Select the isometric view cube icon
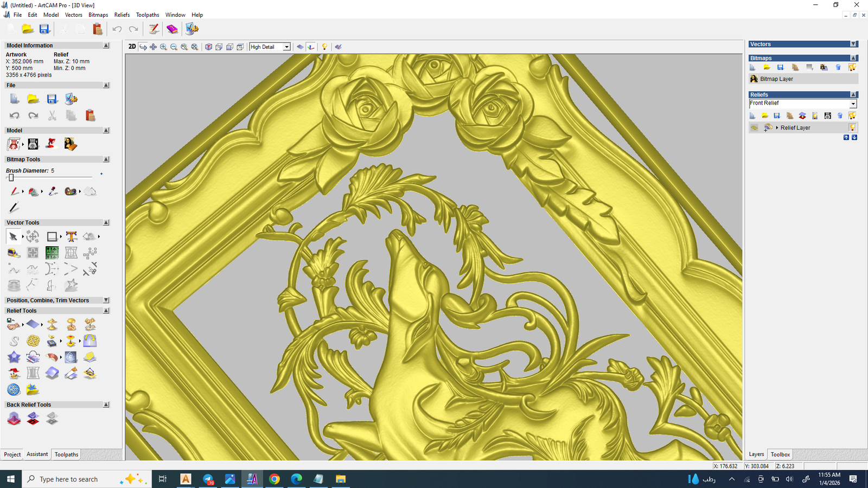The image size is (868, 488). 208,47
